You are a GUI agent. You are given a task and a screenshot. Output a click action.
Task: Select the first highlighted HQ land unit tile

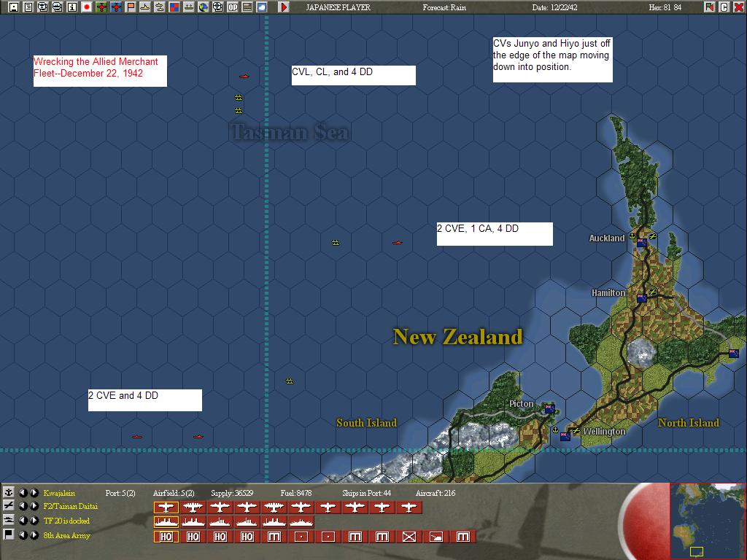(x=166, y=537)
